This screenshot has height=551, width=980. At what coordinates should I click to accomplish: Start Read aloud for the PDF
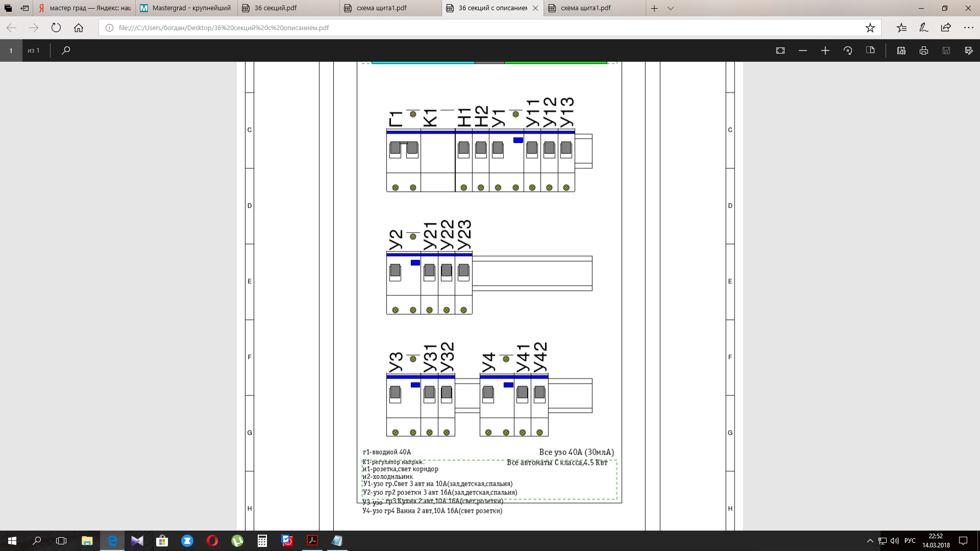(x=901, y=51)
